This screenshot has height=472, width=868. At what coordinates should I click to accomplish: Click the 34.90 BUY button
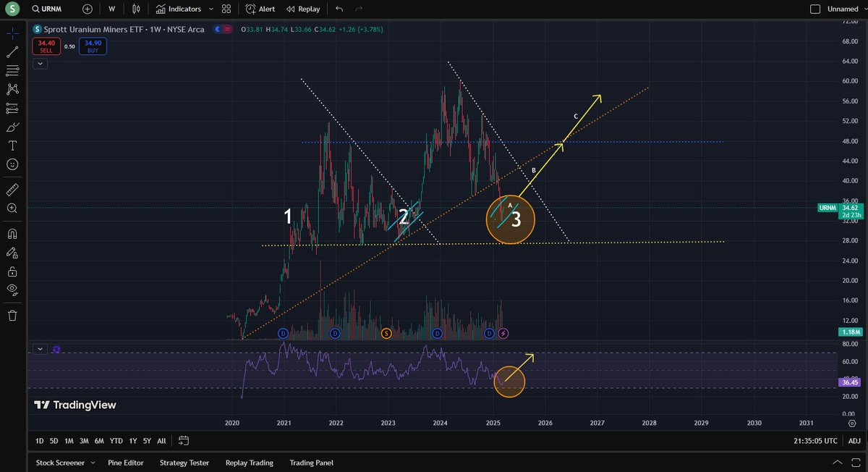point(93,47)
